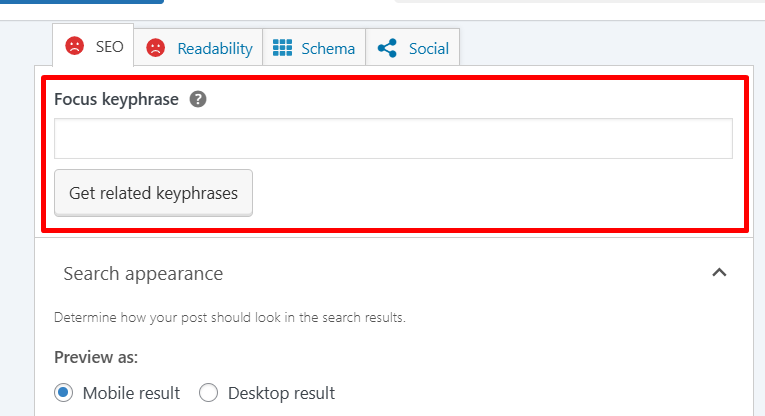765x416 pixels.
Task: Click the upward chevron beside Search appearance
Action: click(x=718, y=273)
